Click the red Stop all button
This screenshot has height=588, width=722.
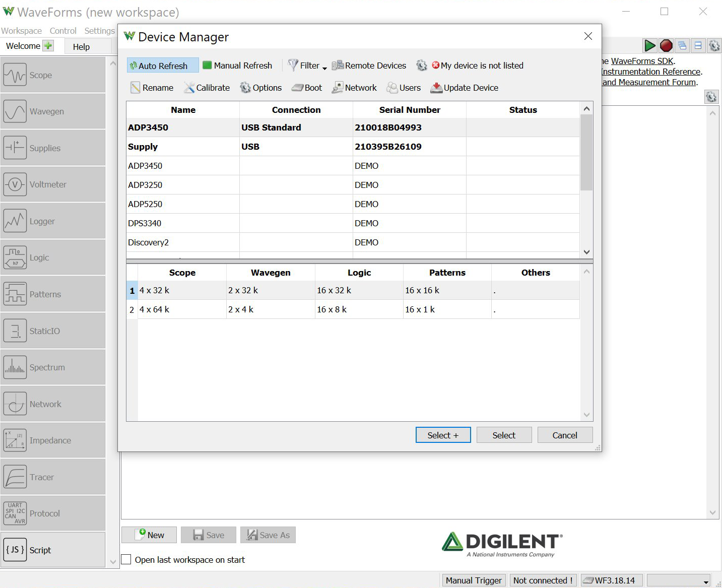[666, 46]
